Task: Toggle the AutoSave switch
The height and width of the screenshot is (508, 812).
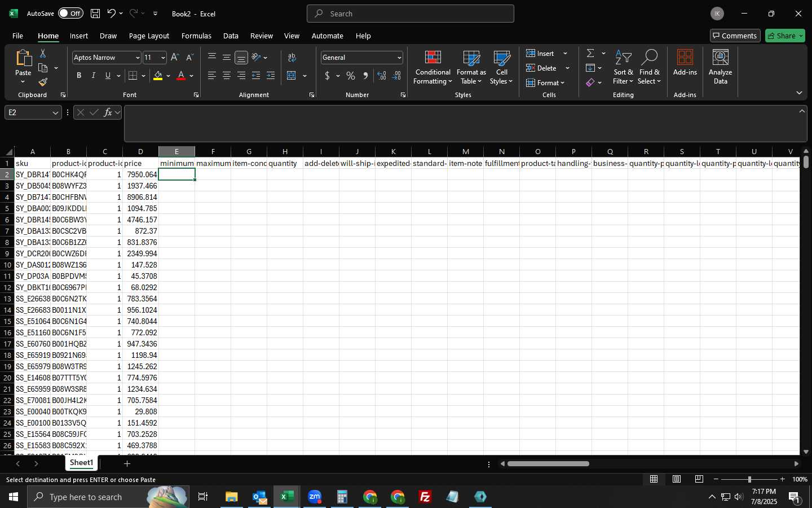Action: pyautogui.click(x=70, y=14)
